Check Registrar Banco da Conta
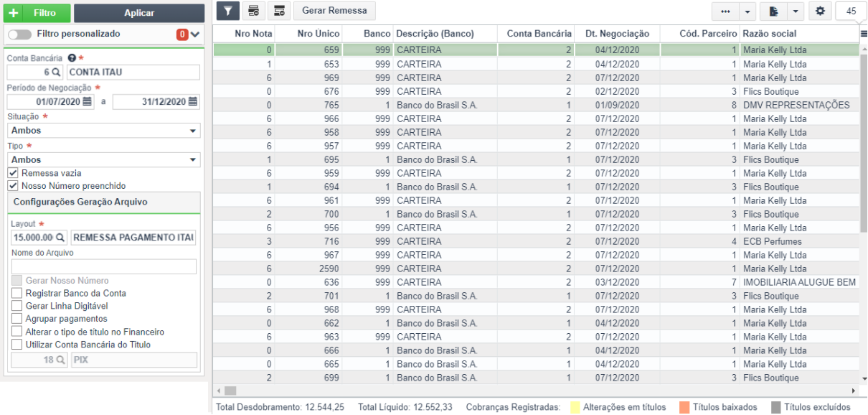Image resolution: width=868 pixels, height=415 pixels. click(17, 293)
